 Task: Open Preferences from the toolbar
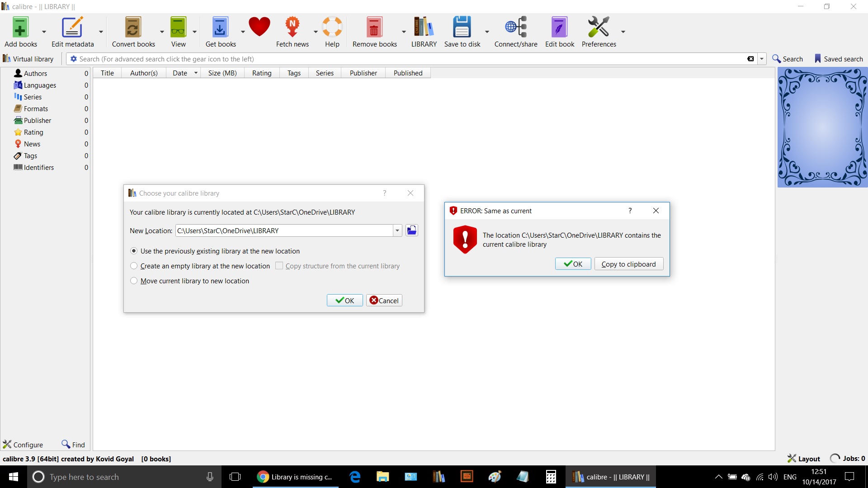click(x=598, y=28)
